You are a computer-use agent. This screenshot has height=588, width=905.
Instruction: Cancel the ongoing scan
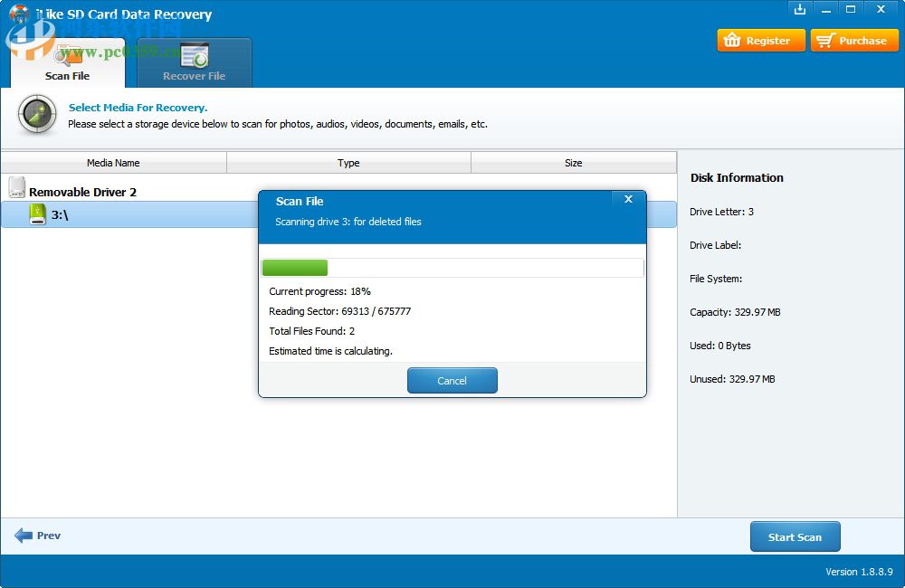click(452, 380)
